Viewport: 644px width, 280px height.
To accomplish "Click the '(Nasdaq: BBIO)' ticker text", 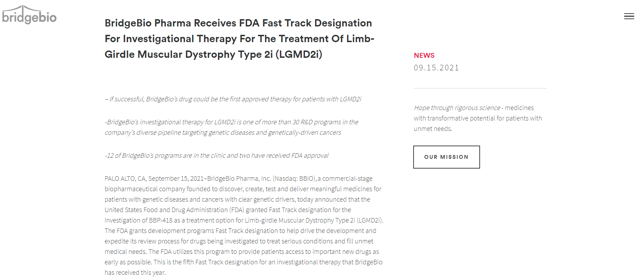I will tap(294, 179).
